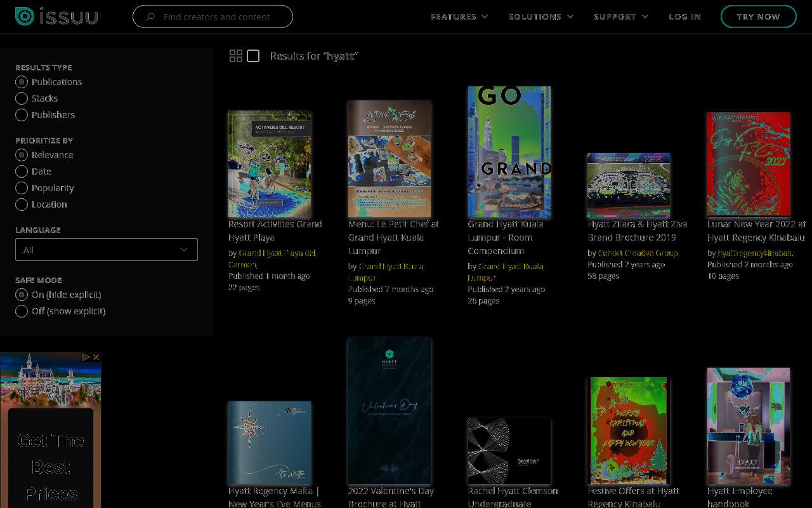The image size is (812, 508).
Task: Open title Resort Activities Grand Hyatt Playa
Action: (x=275, y=231)
